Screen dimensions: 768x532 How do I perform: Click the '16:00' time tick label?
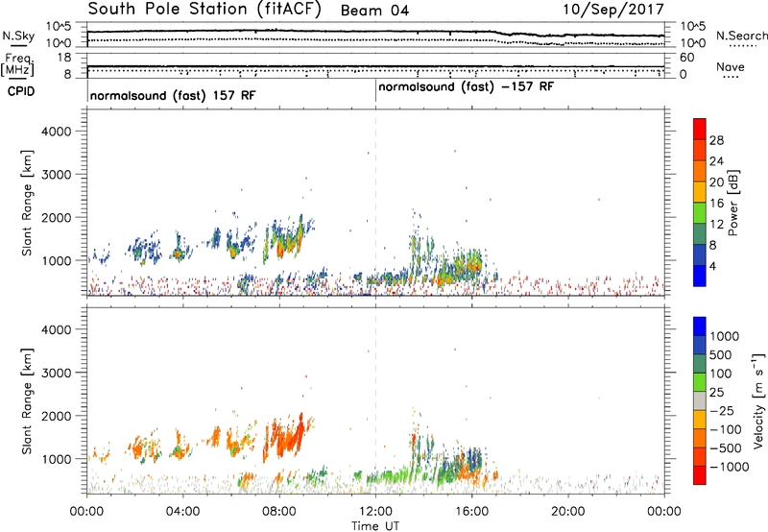471,512
